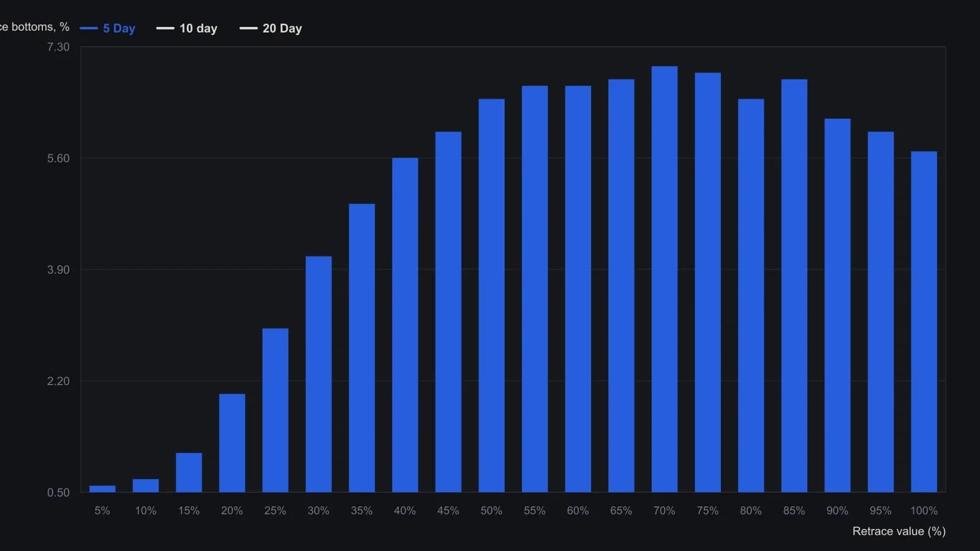
Task: Enable the 10 day legend series
Action: click(187, 28)
